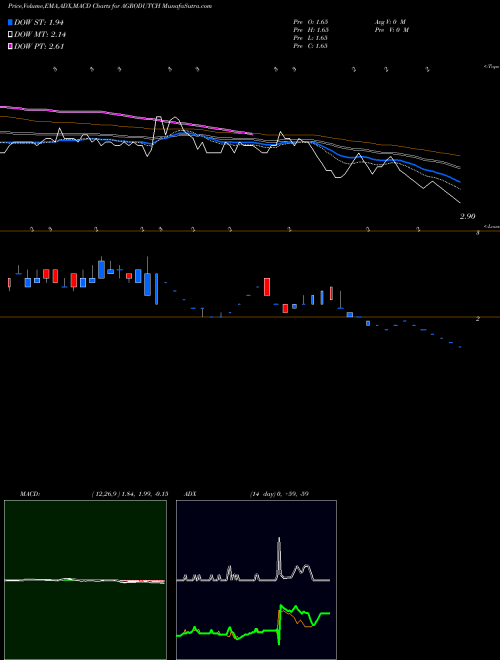Click the blue DOW ST legend swatch
This screenshot has width=500, height=660.
(10, 22)
